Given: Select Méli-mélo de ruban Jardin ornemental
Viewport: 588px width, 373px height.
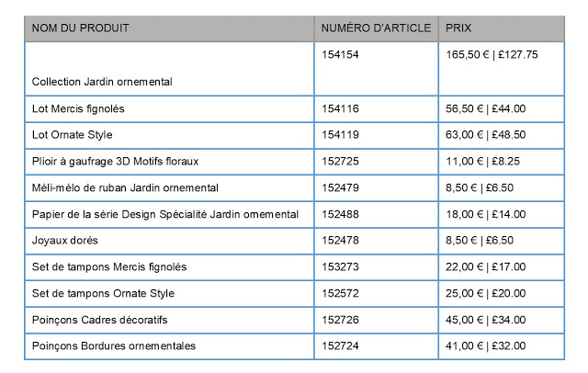Looking at the screenshot, I should click(x=125, y=187).
